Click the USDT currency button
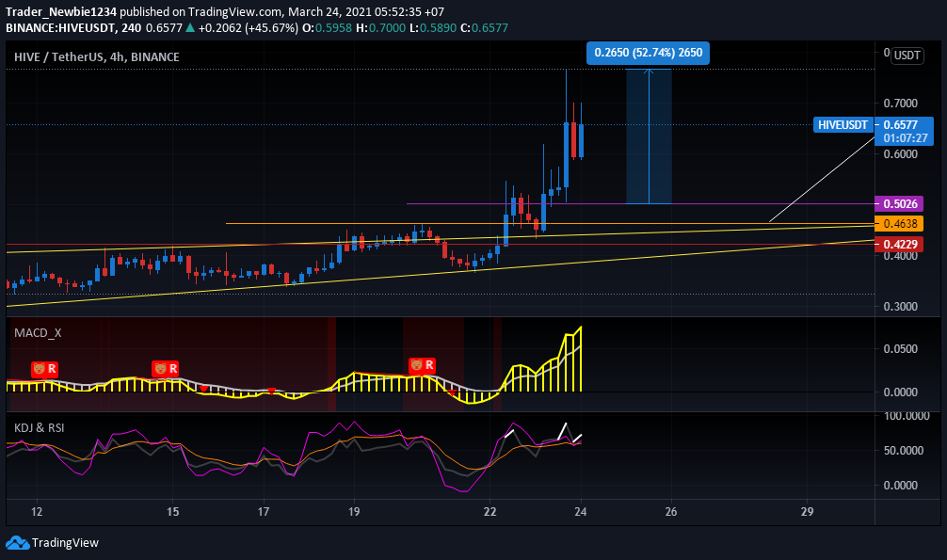The image size is (947, 560). [x=907, y=56]
